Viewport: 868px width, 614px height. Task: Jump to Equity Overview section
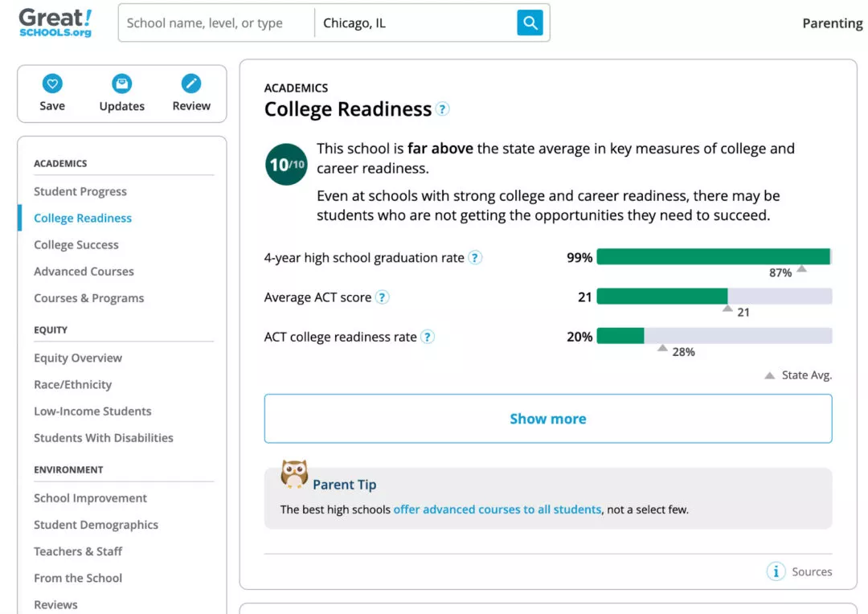[78, 358]
